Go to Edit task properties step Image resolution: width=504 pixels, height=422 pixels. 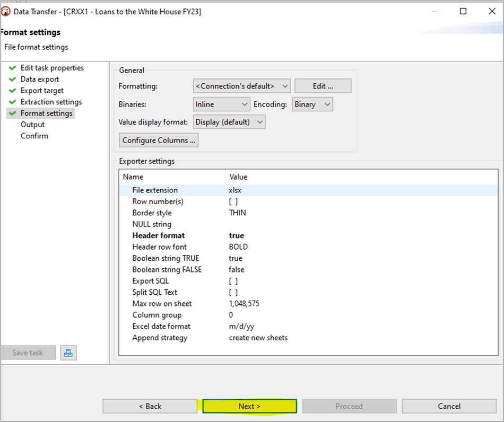click(52, 68)
